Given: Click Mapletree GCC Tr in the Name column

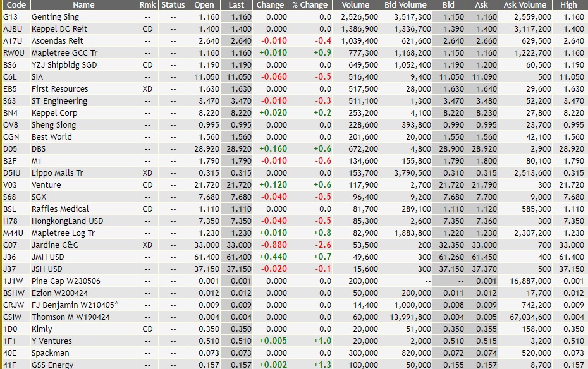Looking at the screenshot, I should pyautogui.click(x=64, y=53).
